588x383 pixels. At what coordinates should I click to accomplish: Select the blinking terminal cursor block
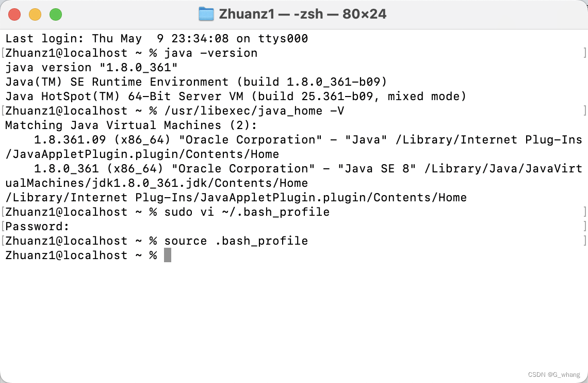(x=167, y=254)
